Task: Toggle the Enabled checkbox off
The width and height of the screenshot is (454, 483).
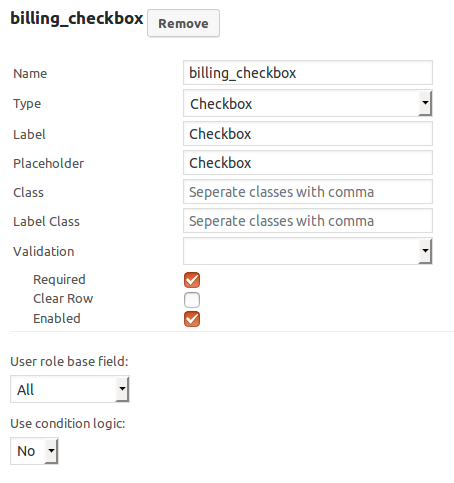Action: coord(192,319)
